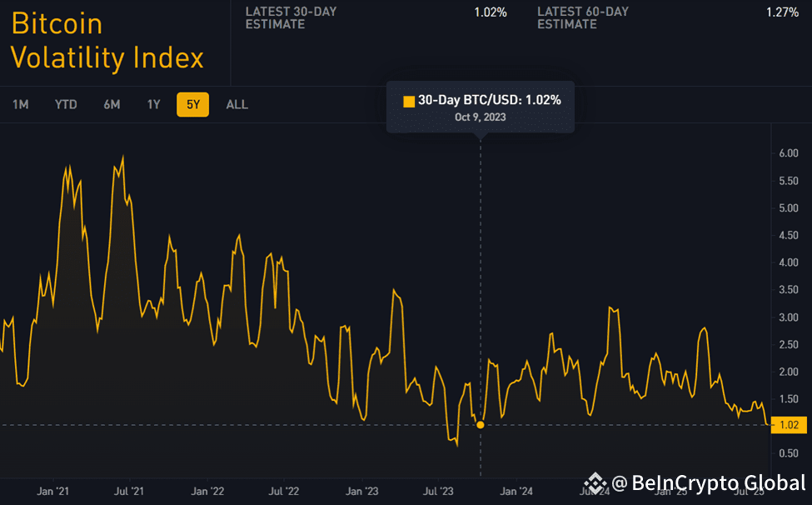
Task: Click the yellow 1.02 current value label
Action: click(x=790, y=425)
